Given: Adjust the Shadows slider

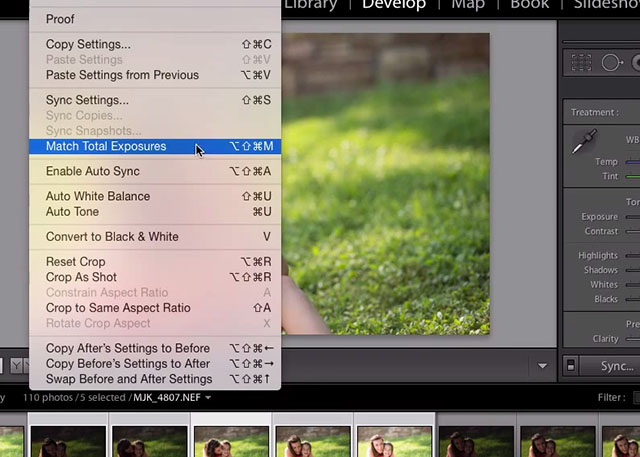Looking at the screenshot, I should tap(632, 270).
